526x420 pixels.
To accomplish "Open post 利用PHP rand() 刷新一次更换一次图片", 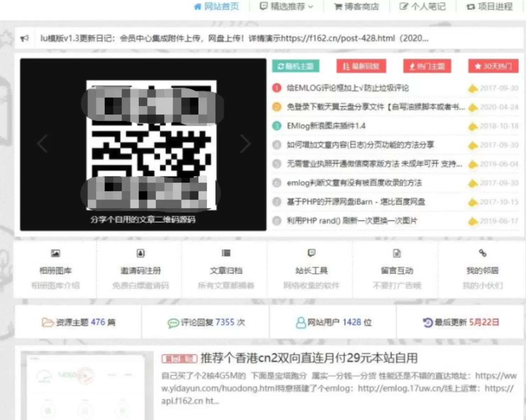I will tap(352, 221).
